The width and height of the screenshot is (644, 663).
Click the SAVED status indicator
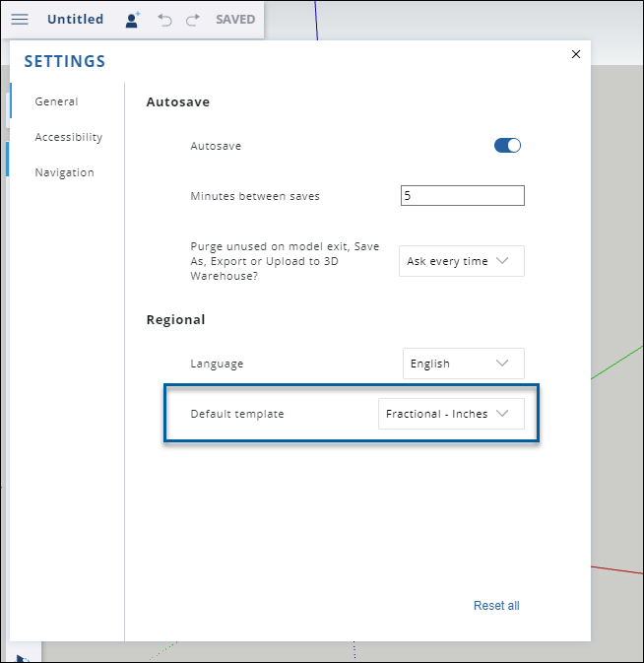(x=235, y=20)
